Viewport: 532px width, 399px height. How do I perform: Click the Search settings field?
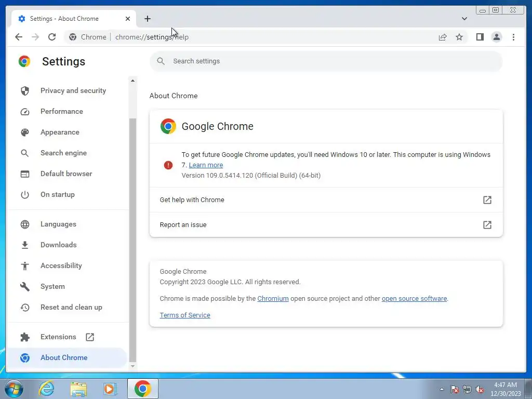(326, 61)
